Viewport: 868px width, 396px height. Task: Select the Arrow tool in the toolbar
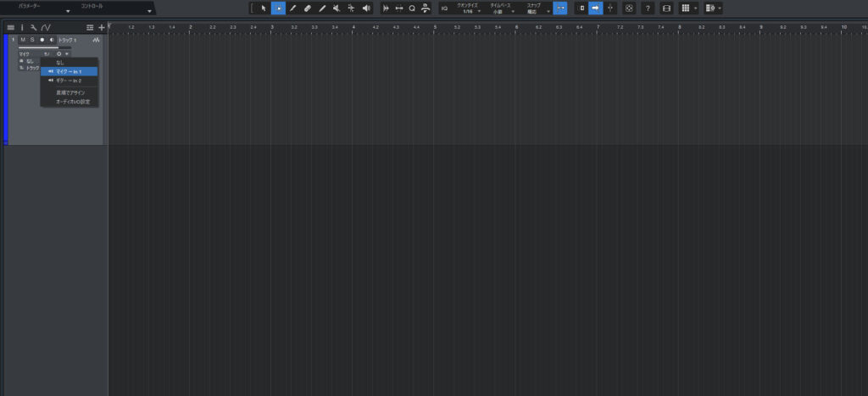tap(264, 8)
